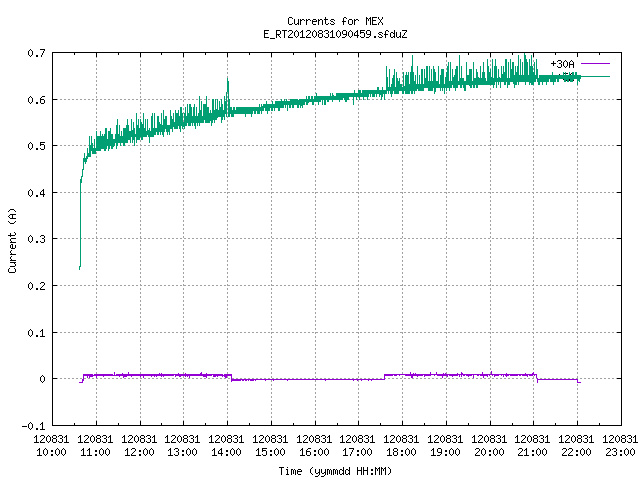Screen dimensions: 640x480
Task: Click the 15:00 x-axis tick label
Action: [270, 452]
